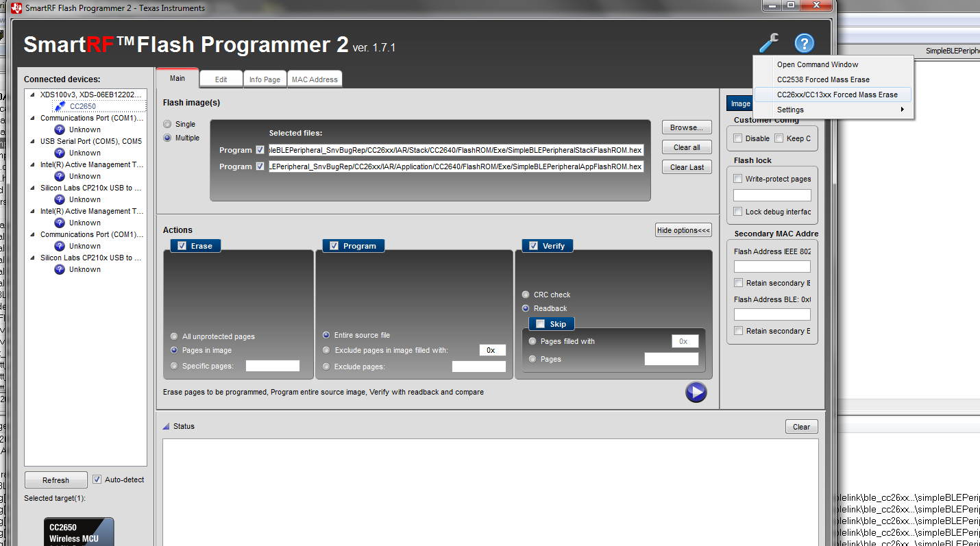Choose the Single flash image option

click(167, 124)
